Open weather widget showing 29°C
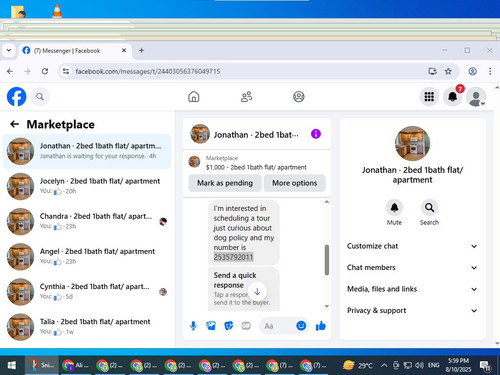This screenshot has width=500, height=375. pyautogui.click(x=358, y=365)
